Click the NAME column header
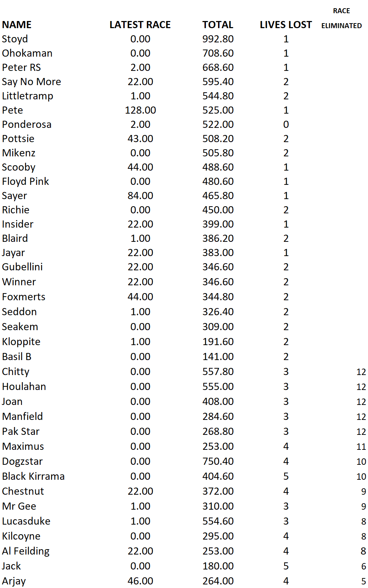The image size is (368, 588). (17, 25)
